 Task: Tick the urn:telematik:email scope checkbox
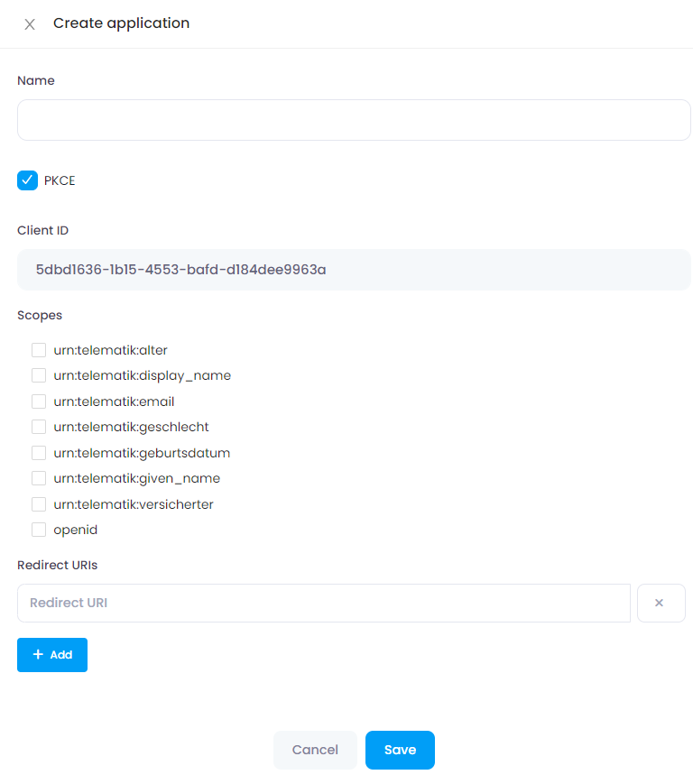tap(39, 401)
